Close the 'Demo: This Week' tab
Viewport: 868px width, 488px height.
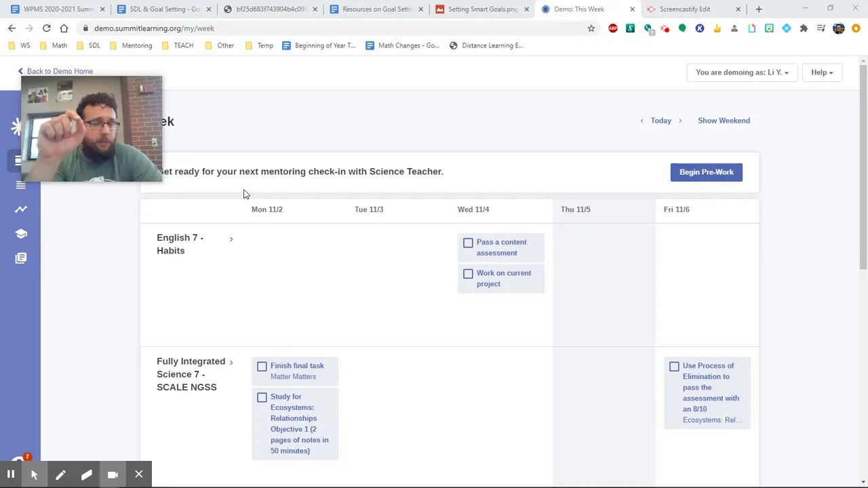coord(632,9)
